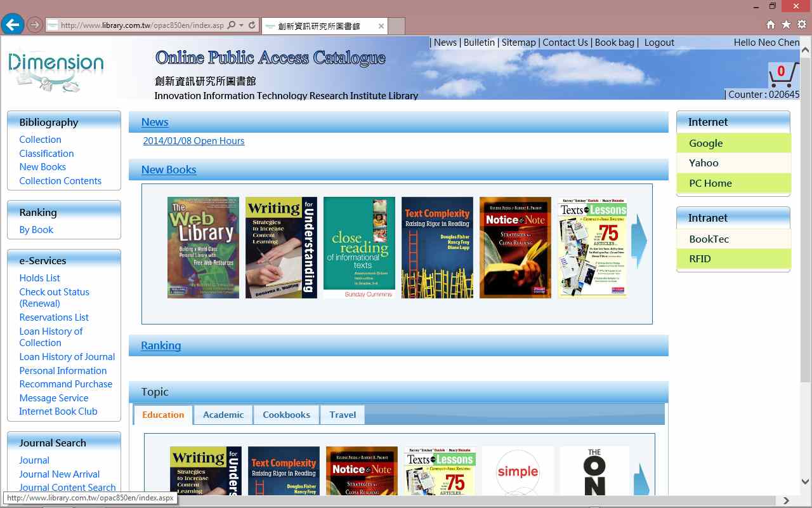The width and height of the screenshot is (812, 508).
Task: Open Reservations List
Action: [x=54, y=317]
